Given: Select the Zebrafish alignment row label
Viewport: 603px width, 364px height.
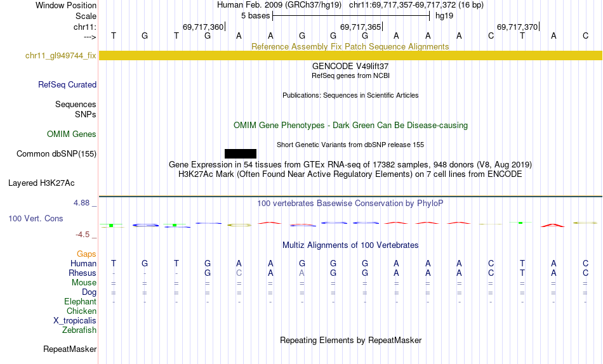Looking at the screenshot, I should (79, 330).
